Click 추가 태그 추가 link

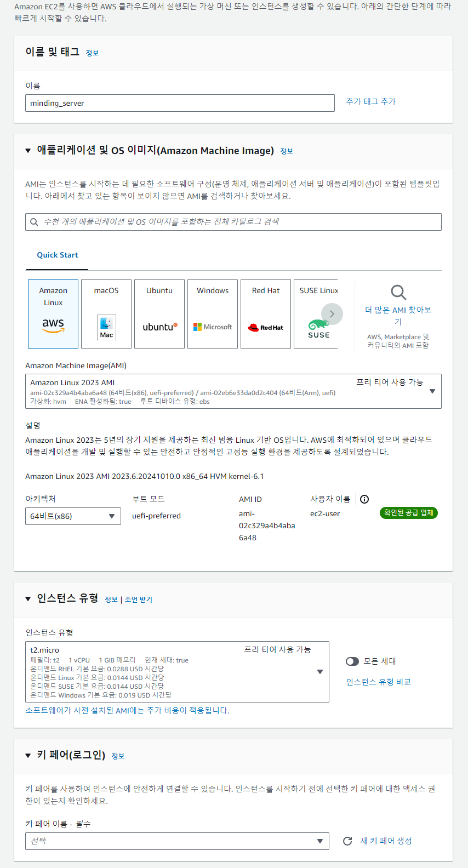tap(371, 102)
